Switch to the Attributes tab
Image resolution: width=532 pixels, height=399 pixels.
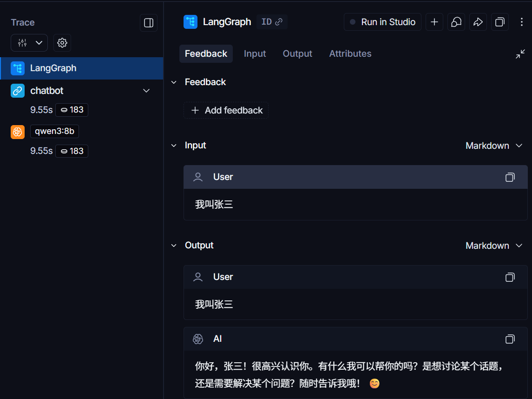(x=350, y=53)
